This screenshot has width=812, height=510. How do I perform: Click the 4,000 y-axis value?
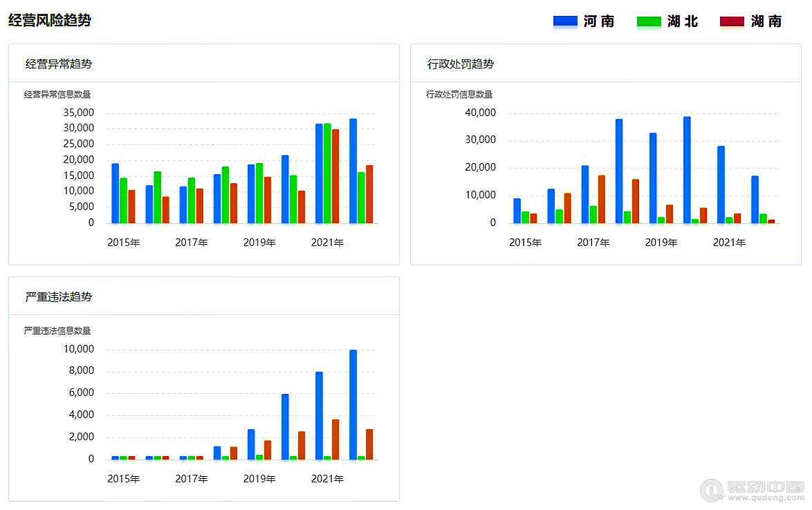(82, 415)
